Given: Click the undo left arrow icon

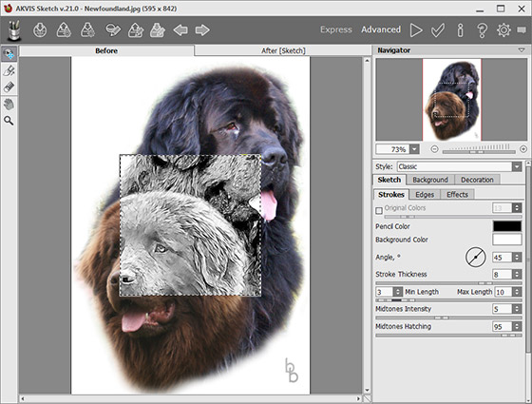Looking at the screenshot, I should (x=180, y=30).
